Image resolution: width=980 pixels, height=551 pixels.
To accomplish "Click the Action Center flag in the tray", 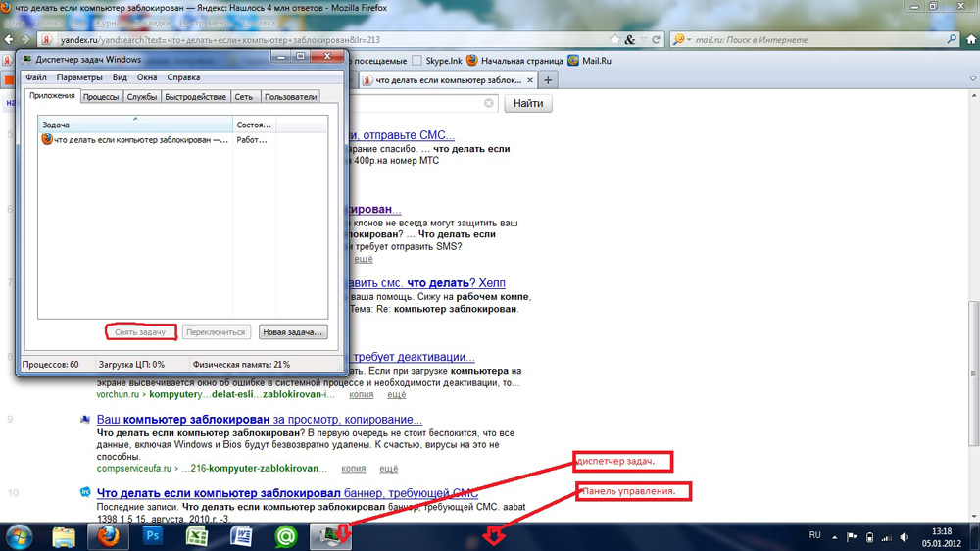I will pos(852,537).
